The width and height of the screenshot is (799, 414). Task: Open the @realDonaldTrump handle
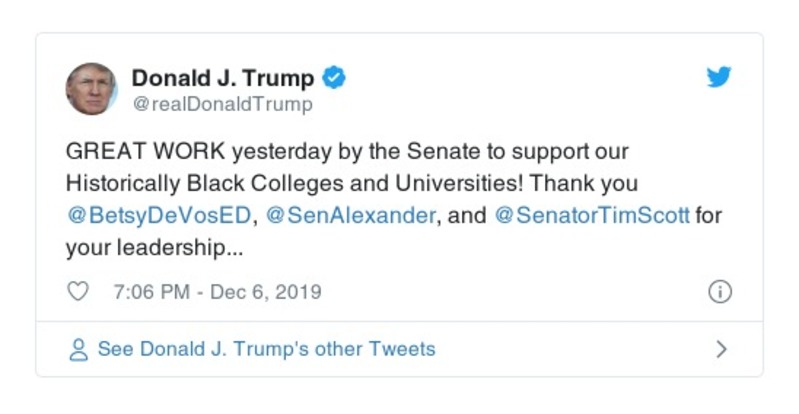point(222,104)
